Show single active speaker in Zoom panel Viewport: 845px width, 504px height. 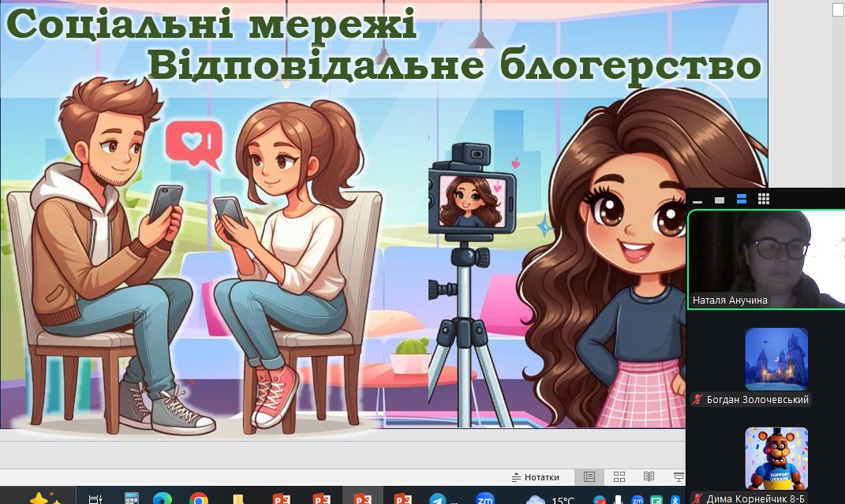click(720, 200)
